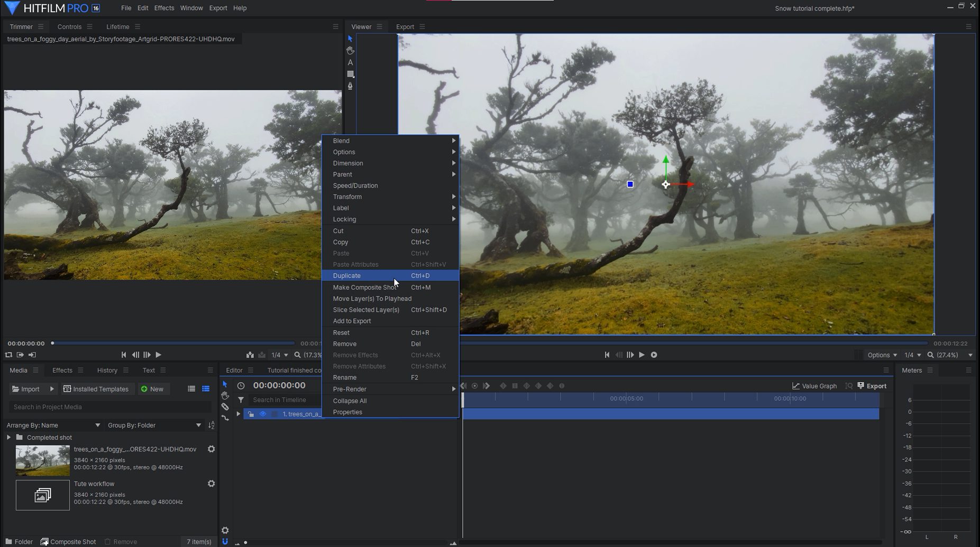Select the Rectangle mask tool in Viewer
Screen dimensions: 980x547
point(350,74)
